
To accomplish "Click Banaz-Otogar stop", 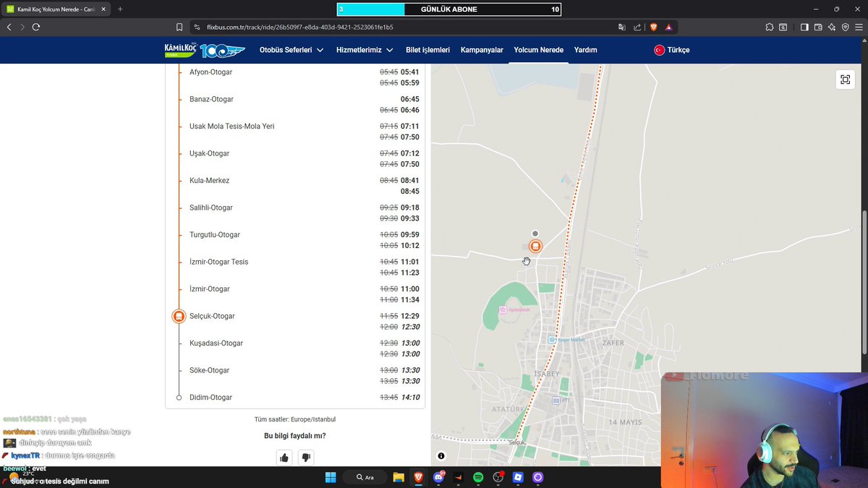I will tap(211, 99).
